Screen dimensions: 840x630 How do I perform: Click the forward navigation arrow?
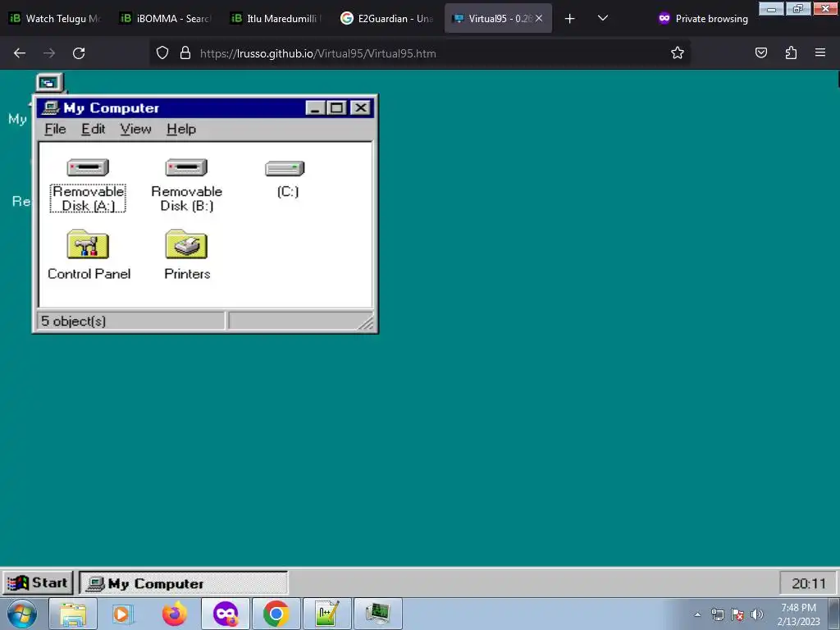click(x=49, y=53)
